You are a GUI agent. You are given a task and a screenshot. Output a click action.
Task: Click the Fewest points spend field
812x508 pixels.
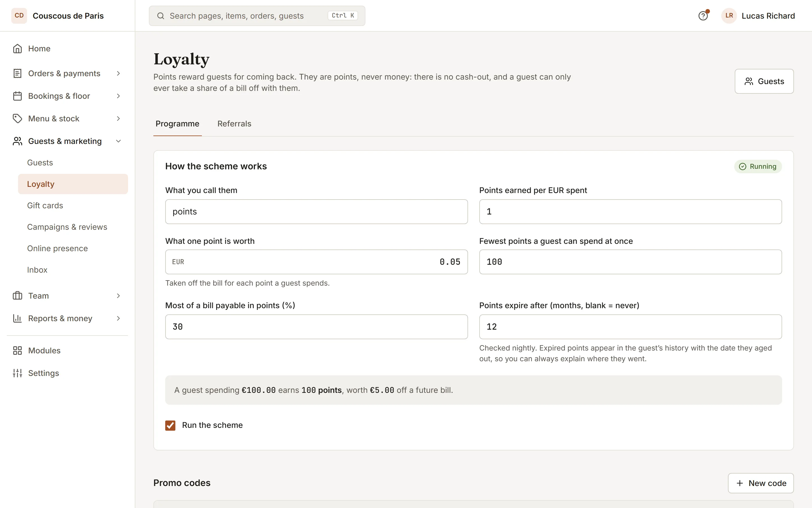click(x=630, y=262)
